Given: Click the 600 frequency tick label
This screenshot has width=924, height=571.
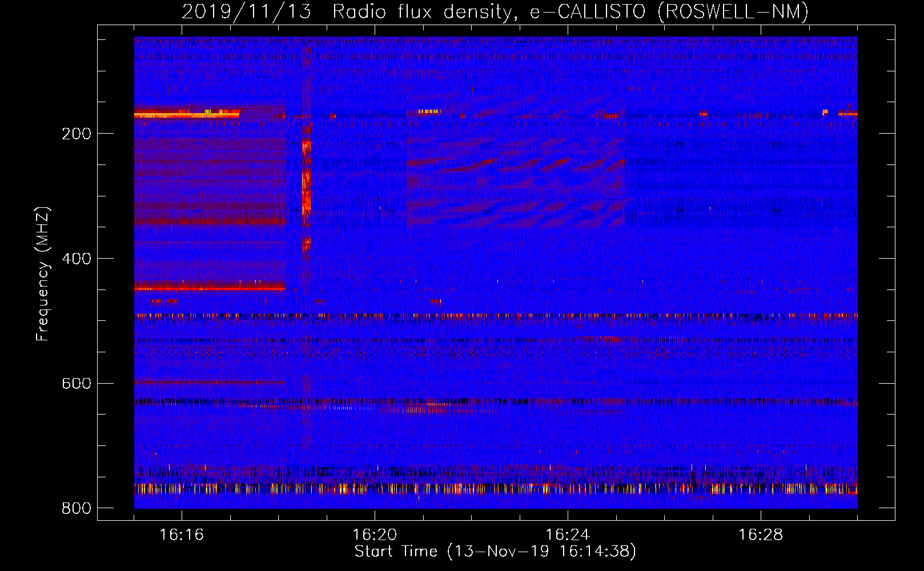Looking at the screenshot, I should pos(77,383).
